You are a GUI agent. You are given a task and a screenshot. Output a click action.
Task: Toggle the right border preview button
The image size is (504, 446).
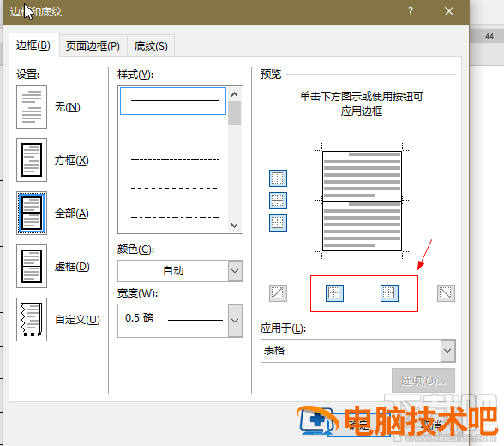(389, 293)
